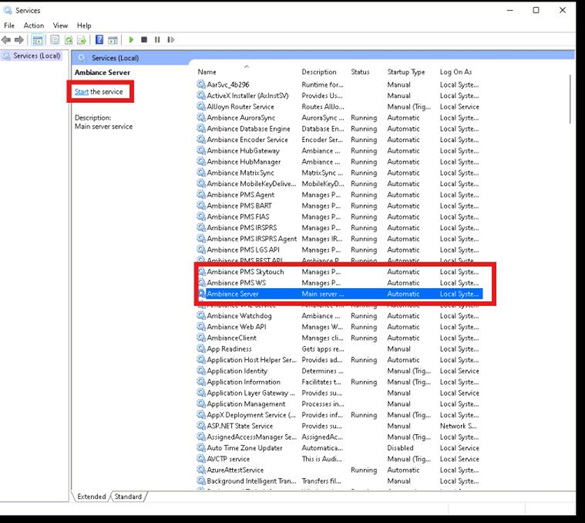Click the Stop Service square icon
This screenshot has width=585, height=523.
[x=144, y=40]
